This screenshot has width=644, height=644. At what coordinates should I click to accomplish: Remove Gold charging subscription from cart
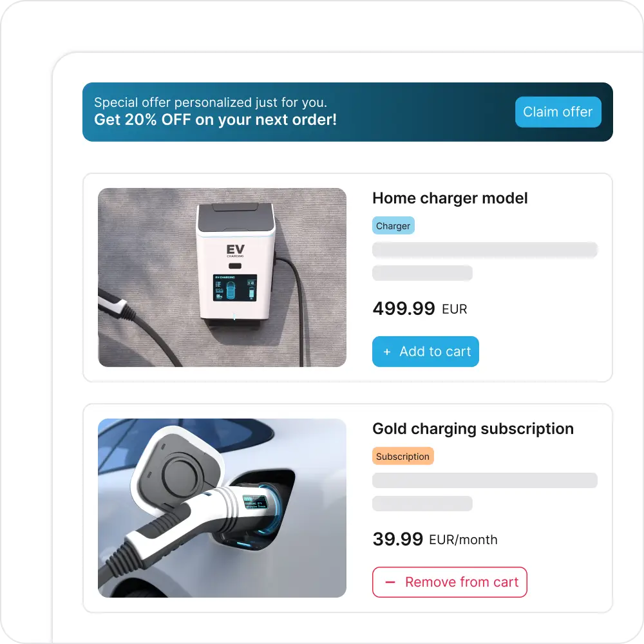point(450,582)
